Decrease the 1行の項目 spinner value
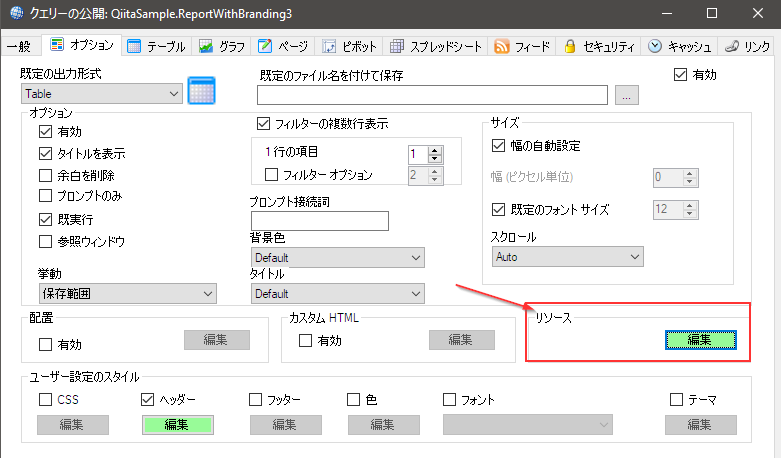This screenshot has width=781, height=458. pos(435,159)
